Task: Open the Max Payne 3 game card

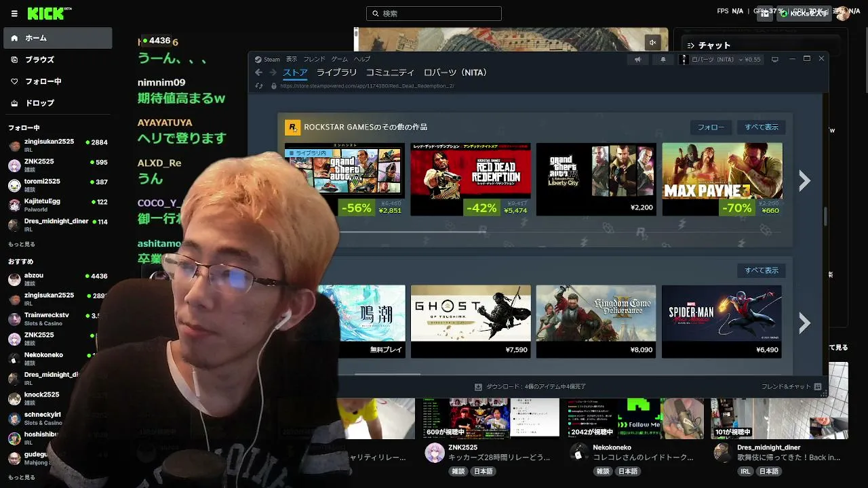Action: coord(722,180)
